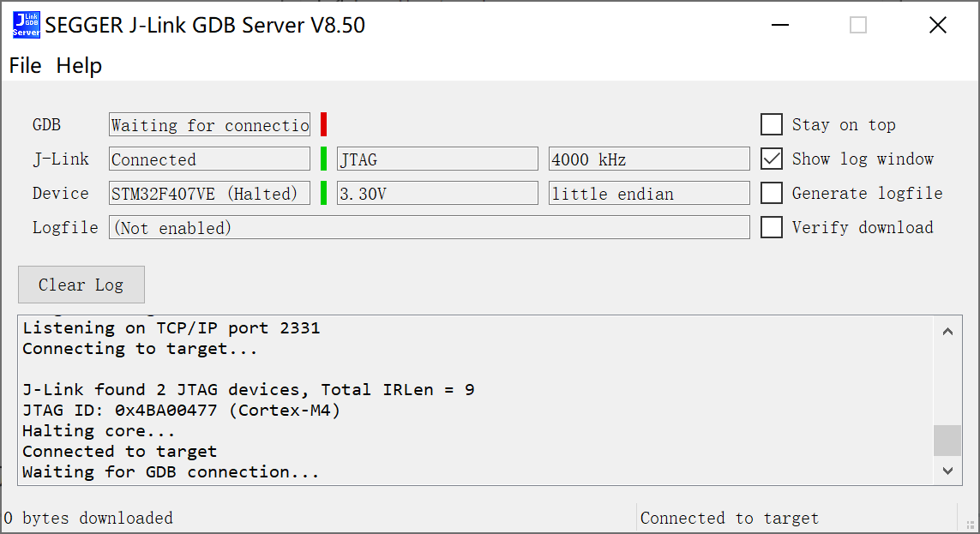Click the log scroll-up arrow
The width and height of the screenshot is (980, 534).
[x=947, y=331]
